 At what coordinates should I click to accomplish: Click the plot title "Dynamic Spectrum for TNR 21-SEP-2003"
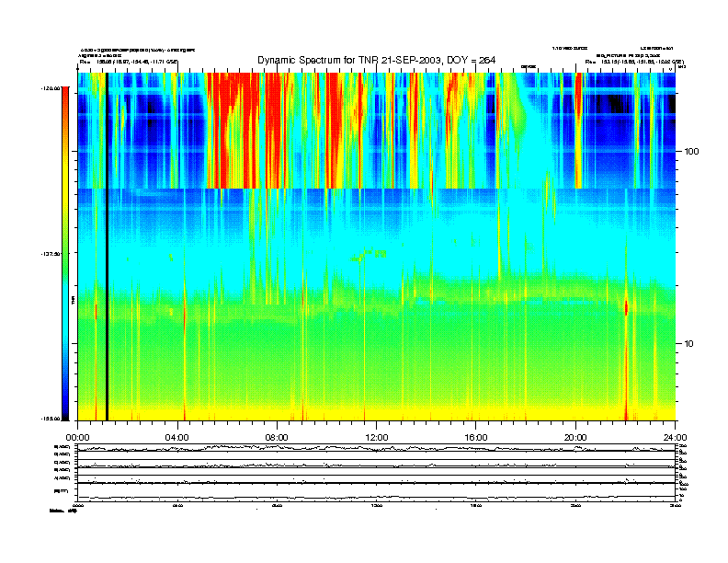coord(349,60)
